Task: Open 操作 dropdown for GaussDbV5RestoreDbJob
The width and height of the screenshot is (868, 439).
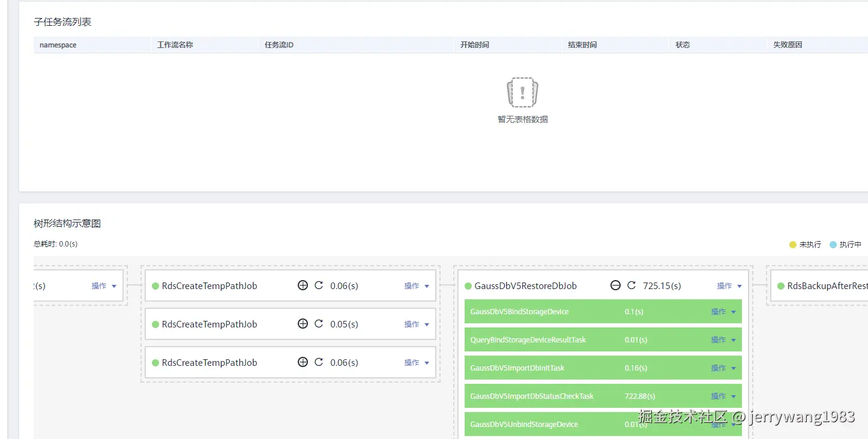Action: [x=729, y=286]
